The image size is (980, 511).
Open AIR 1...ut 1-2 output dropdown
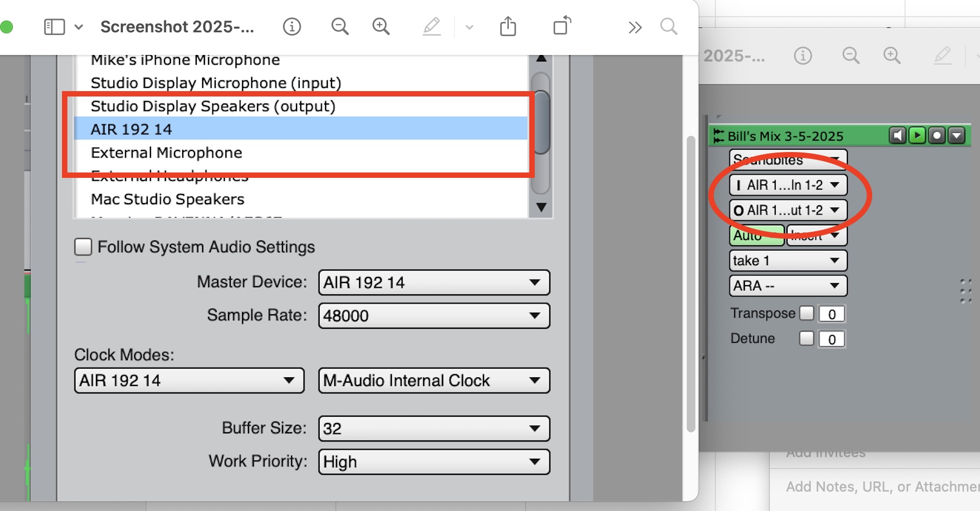[788, 210]
